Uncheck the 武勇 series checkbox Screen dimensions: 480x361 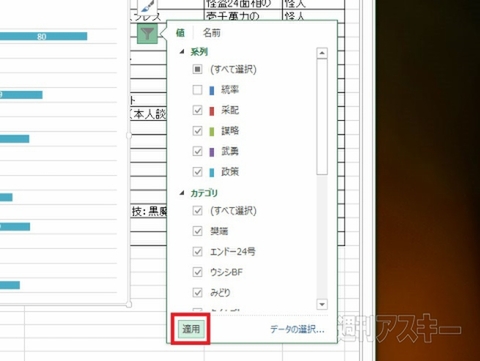197,151
